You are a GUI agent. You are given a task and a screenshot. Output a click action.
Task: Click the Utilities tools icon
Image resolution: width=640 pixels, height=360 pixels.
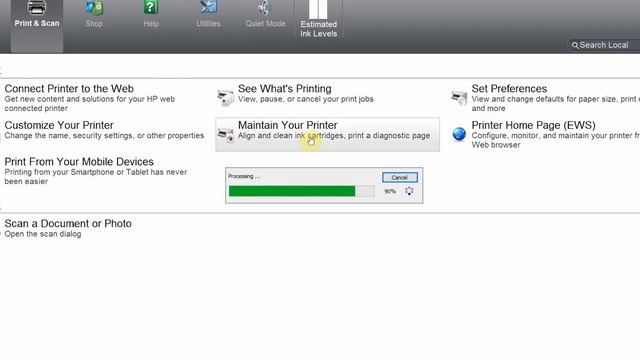coord(208,7)
